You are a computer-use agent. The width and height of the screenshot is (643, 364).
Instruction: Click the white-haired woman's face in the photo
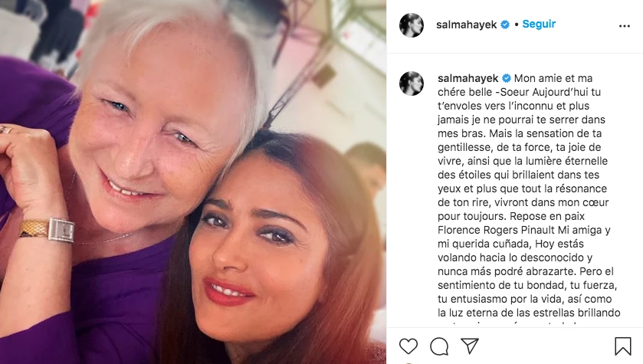pyautogui.click(x=152, y=131)
